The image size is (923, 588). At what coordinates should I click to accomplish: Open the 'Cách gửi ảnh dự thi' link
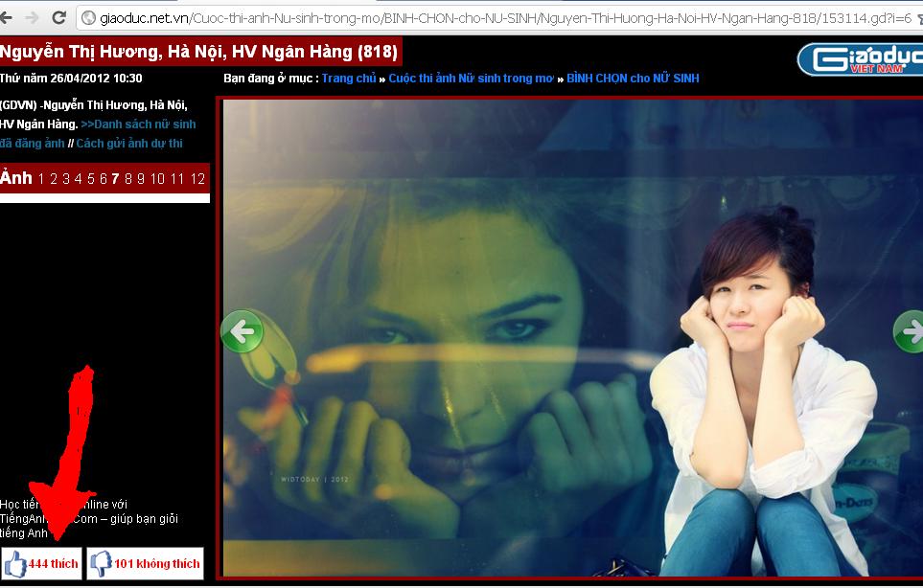point(129,144)
